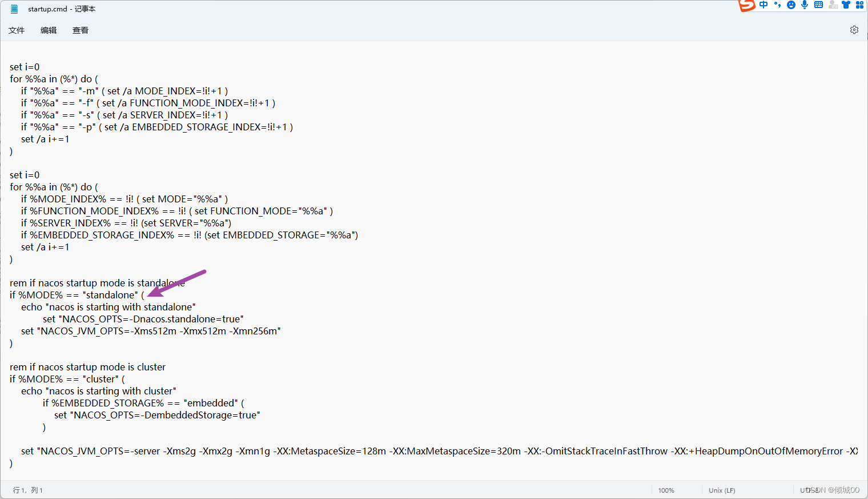Click the comment 'rem if nacos startup mode is standalone'
This screenshot has height=499, width=868.
tap(97, 283)
